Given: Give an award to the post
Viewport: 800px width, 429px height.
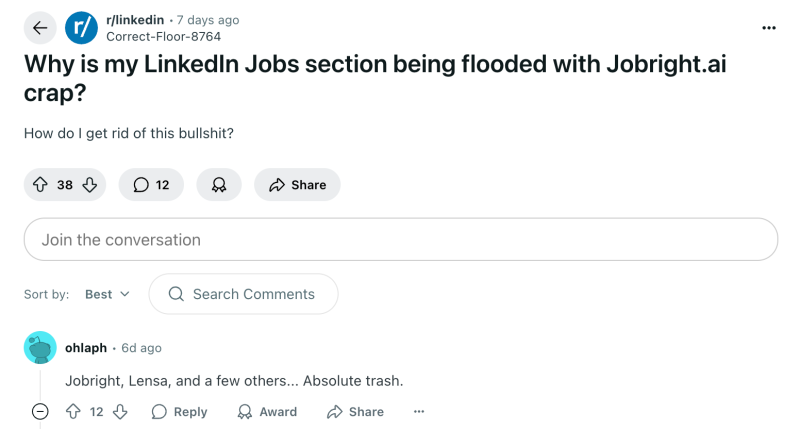Looking at the screenshot, I should tap(218, 185).
